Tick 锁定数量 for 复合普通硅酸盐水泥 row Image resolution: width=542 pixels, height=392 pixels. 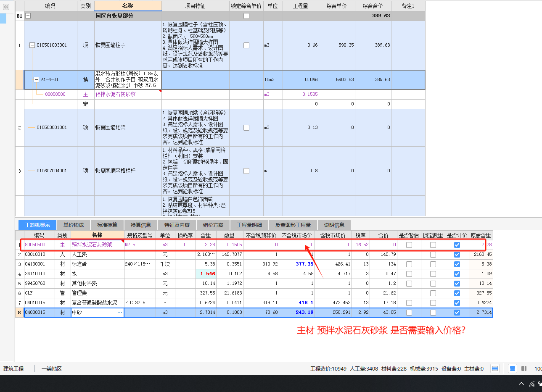[433, 303]
